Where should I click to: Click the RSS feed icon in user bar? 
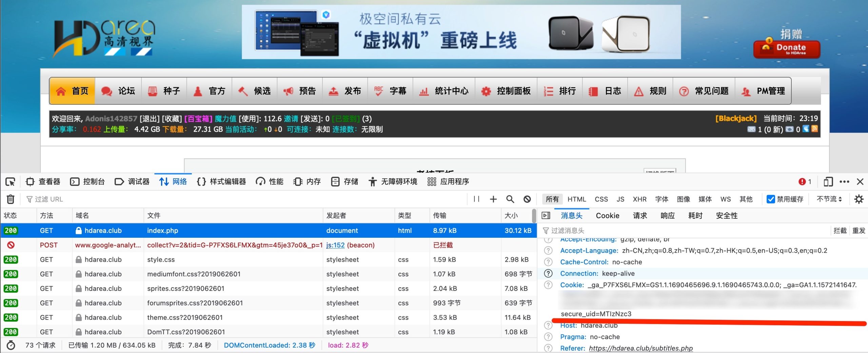[x=814, y=129]
